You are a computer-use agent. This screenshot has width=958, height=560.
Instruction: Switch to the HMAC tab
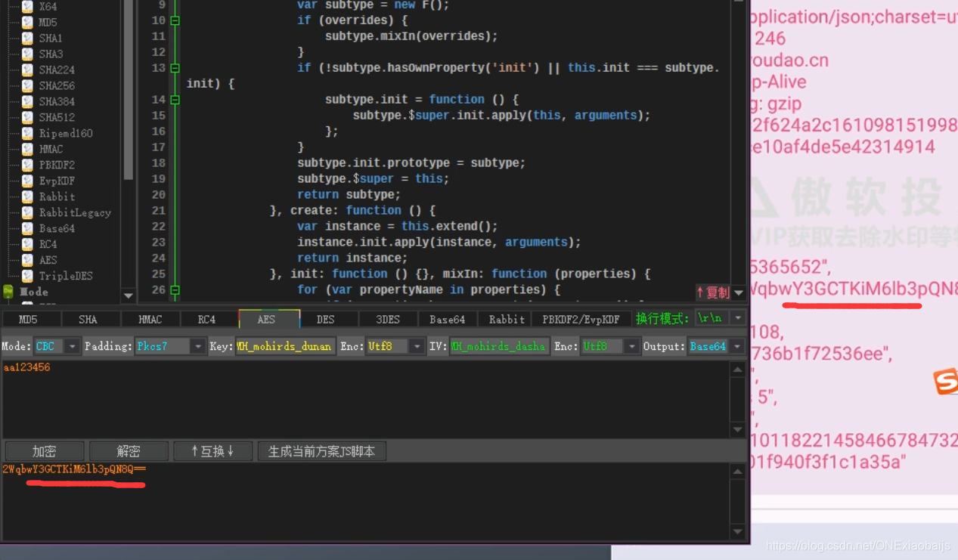coord(150,320)
